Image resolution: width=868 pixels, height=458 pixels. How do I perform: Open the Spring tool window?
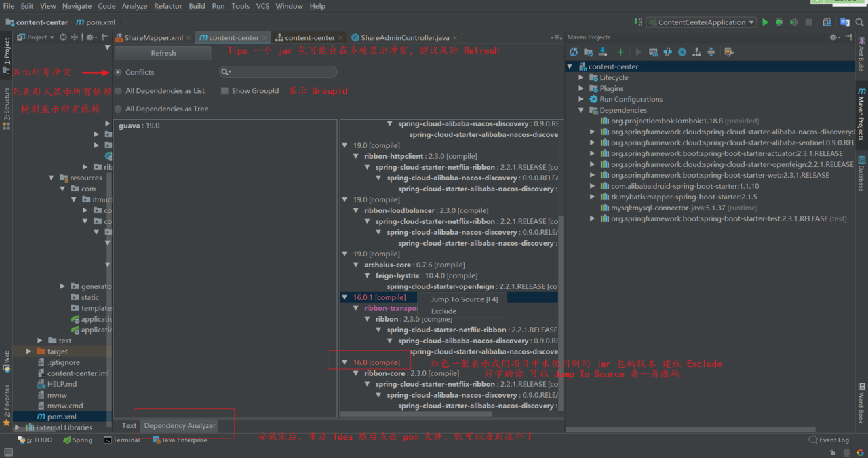click(x=77, y=440)
